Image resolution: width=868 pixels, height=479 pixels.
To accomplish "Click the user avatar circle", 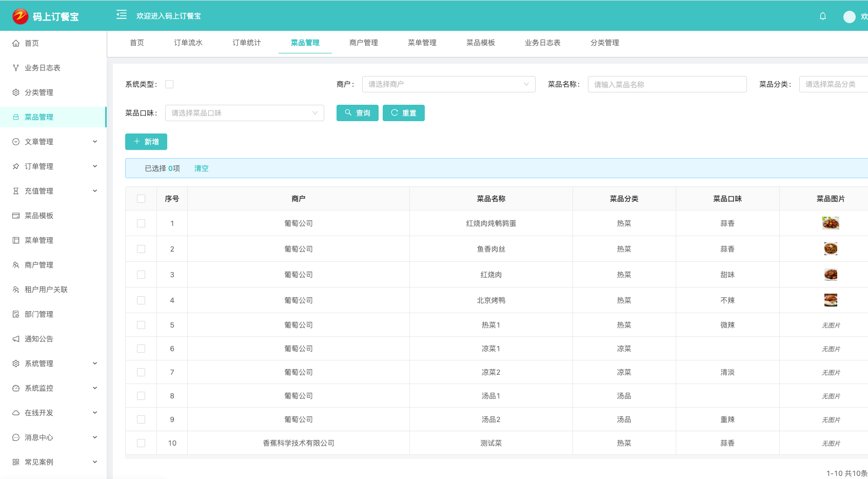I will (850, 16).
